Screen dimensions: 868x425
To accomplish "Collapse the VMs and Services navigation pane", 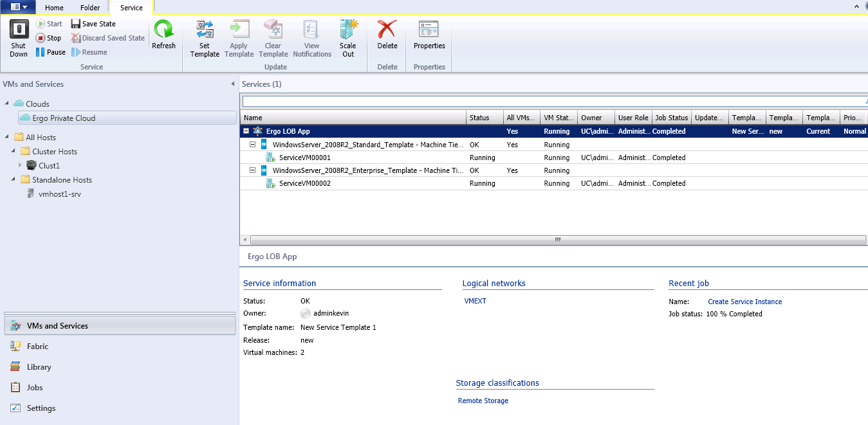I will pyautogui.click(x=233, y=84).
